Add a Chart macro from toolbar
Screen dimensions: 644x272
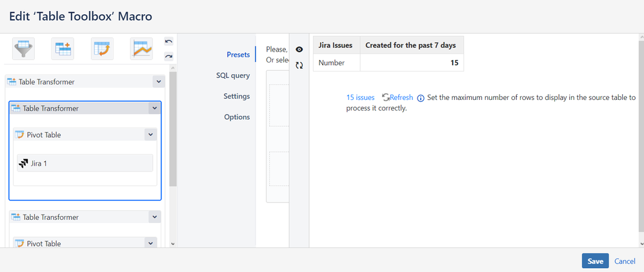(141, 49)
